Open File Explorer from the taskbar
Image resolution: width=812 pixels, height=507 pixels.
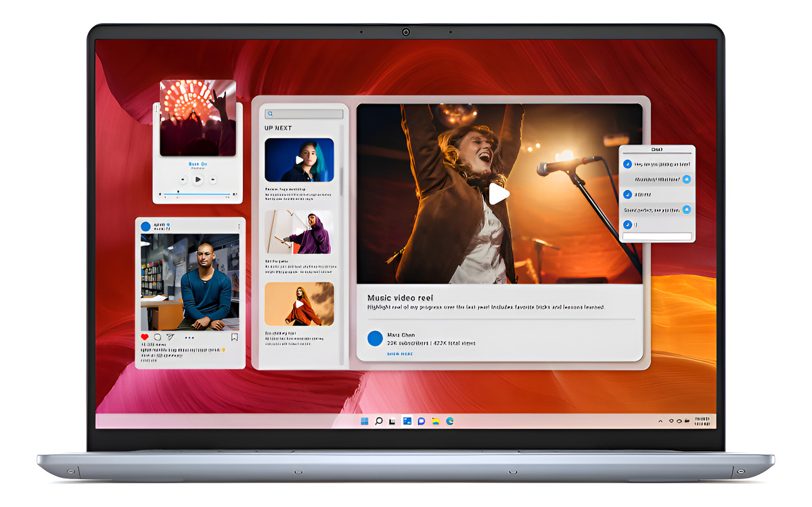[435, 421]
